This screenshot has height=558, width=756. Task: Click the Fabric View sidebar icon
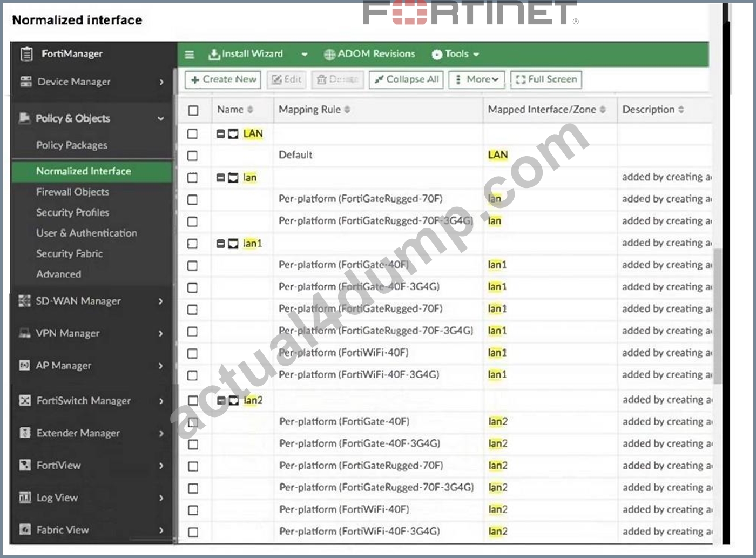coord(25,530)
